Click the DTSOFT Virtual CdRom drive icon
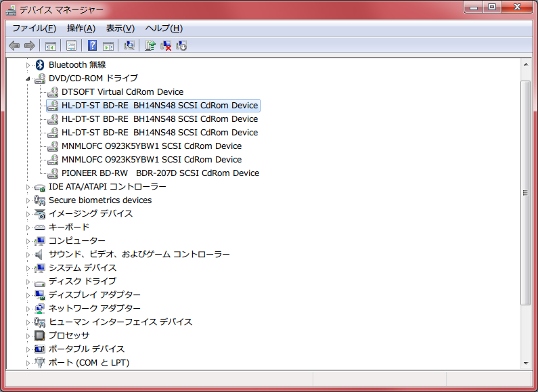Screen dimensions: 538x392 [53, 91]
